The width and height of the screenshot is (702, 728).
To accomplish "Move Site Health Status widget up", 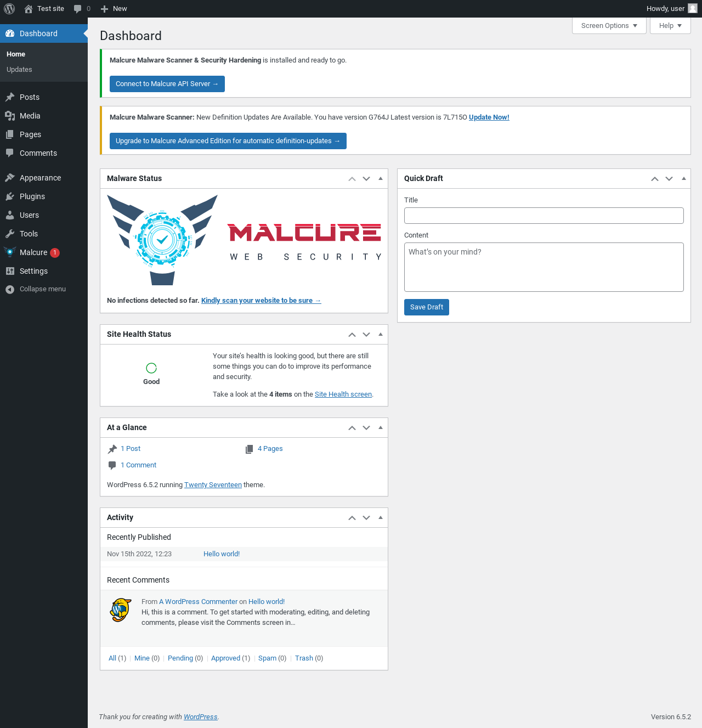I will 352,335.
